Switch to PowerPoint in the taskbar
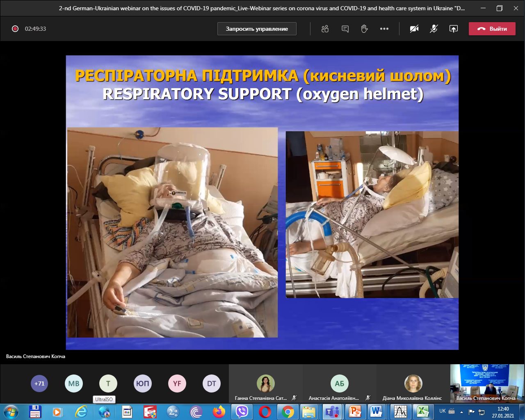The height and width of the screenshot is (420, 525). coord(354,411)
